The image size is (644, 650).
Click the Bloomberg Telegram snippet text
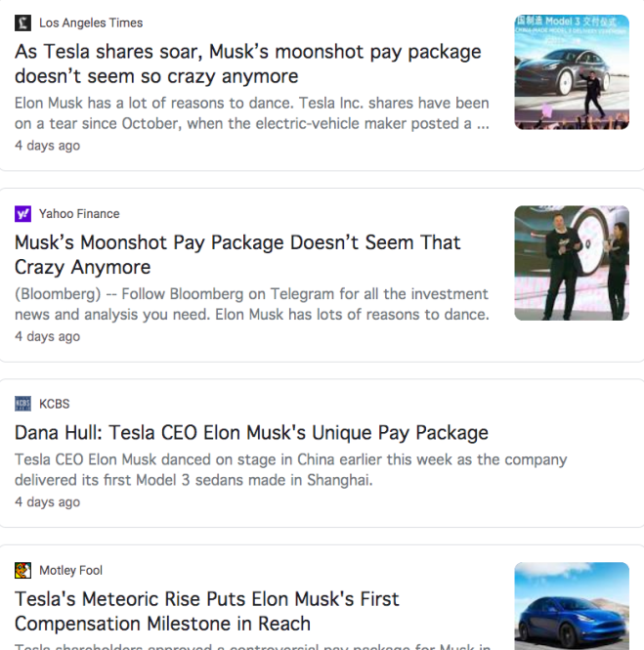pos(251,304)
